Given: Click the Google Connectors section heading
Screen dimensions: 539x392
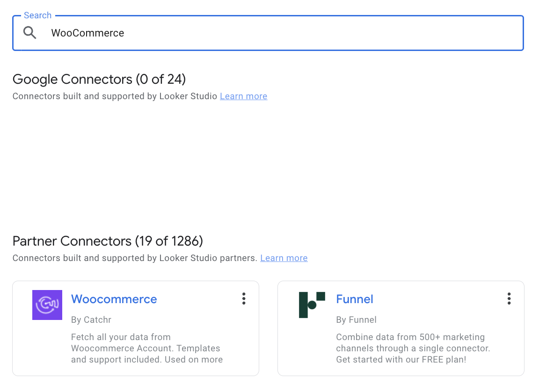Looking at the screenshot, I should click(99, 79).
